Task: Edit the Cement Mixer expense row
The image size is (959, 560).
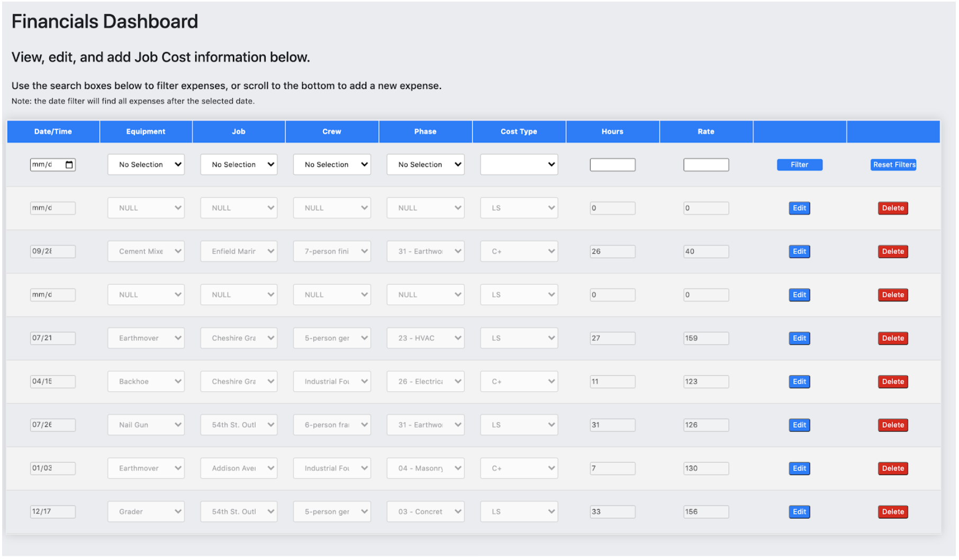Action: 799,251
